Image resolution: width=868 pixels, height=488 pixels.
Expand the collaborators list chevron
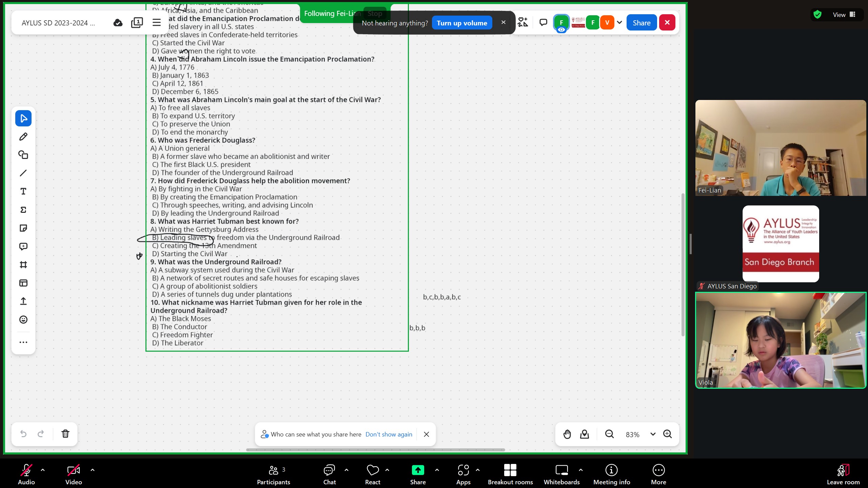pos(619,23)
